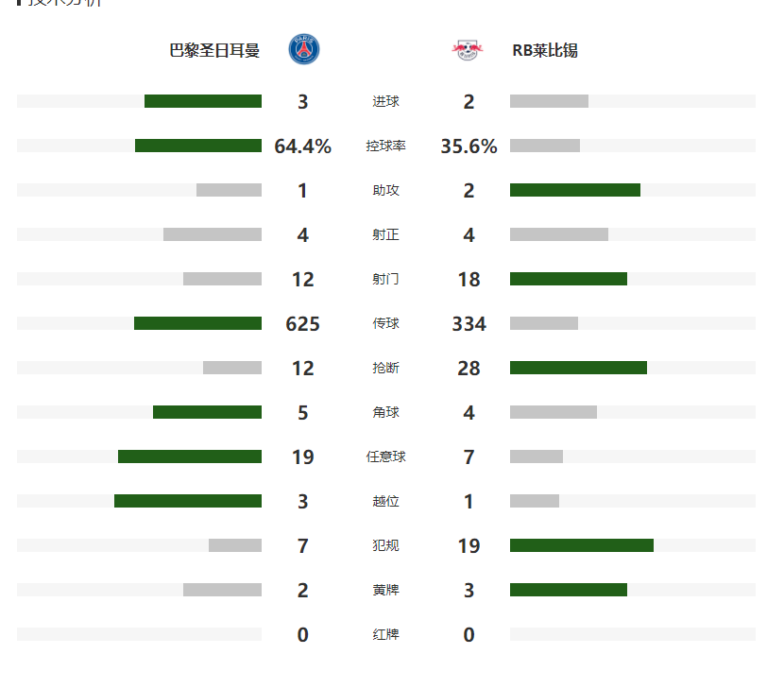Click Leipzig's 18 shots number

[469, 279]
